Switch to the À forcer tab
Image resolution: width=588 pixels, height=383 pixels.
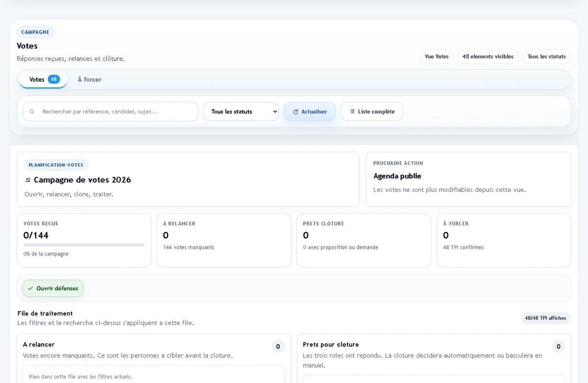pos(90,79)
